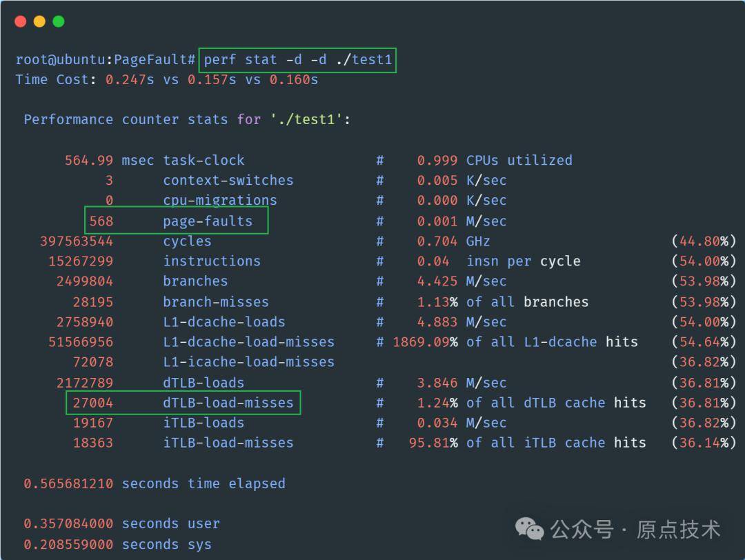745x560 pixels.
Task: Click the value '564.99' of task-clock
Action: [89, 160]
